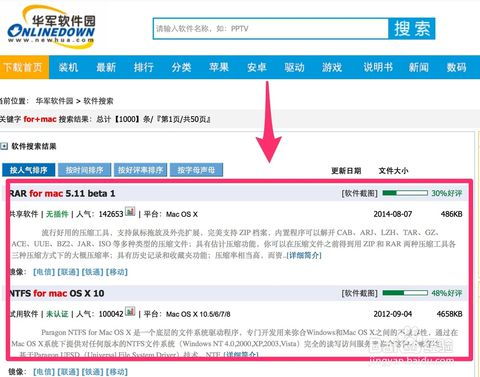Sort results by 按人气排序 tab
This screenshot has height=377, width=480.
(x=29, y=170)
